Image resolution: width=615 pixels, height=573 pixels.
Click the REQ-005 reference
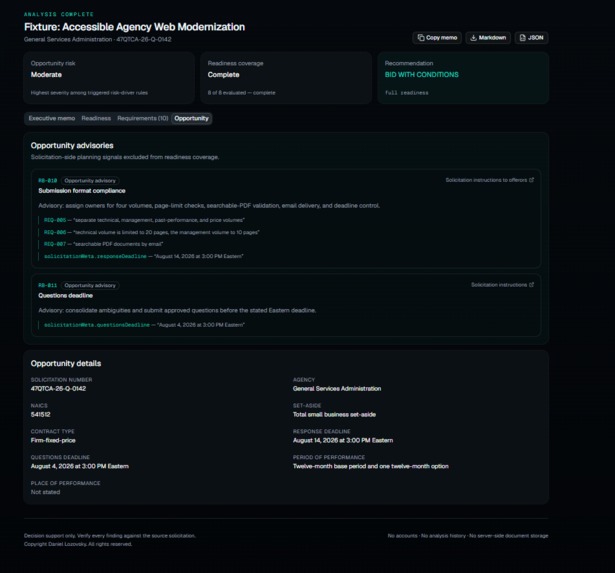(55, 220)
